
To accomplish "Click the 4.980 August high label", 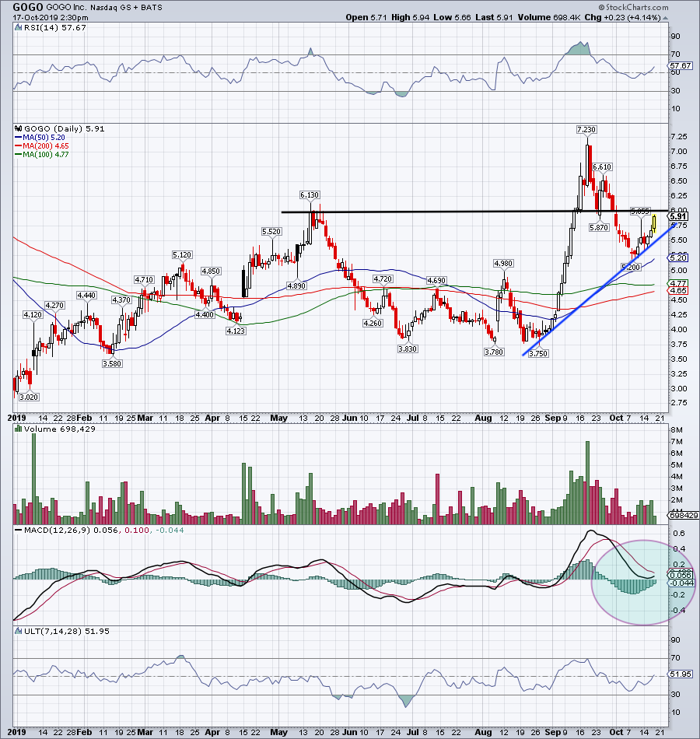I will (x=503, y=263).
